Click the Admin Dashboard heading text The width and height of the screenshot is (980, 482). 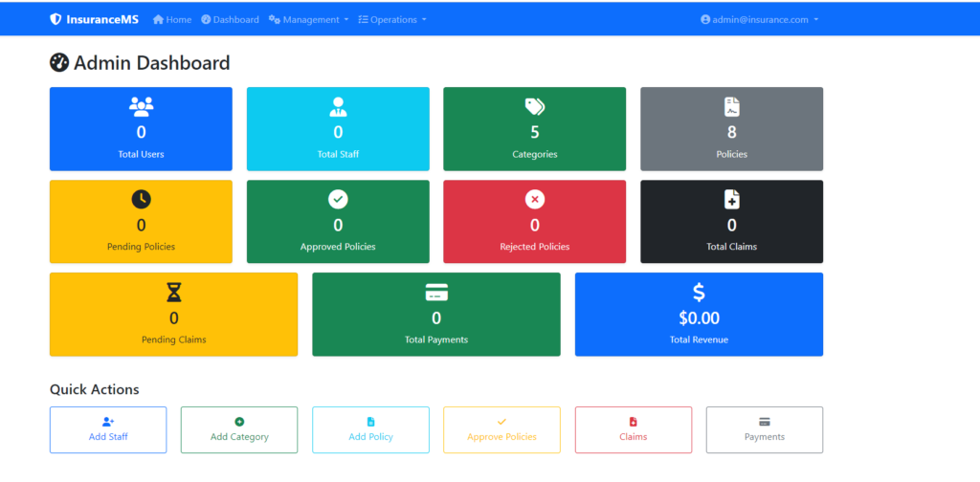152,63
